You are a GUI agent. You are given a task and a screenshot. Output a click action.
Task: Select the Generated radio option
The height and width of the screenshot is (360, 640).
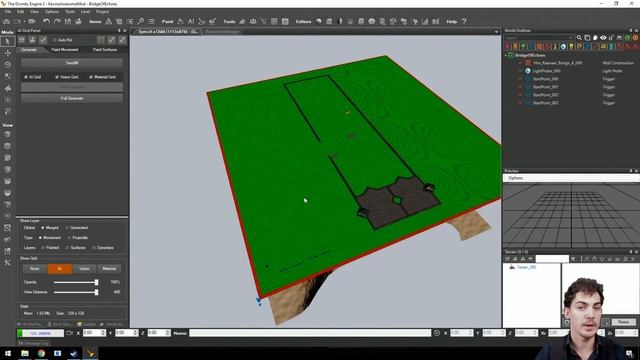(67, 228)
